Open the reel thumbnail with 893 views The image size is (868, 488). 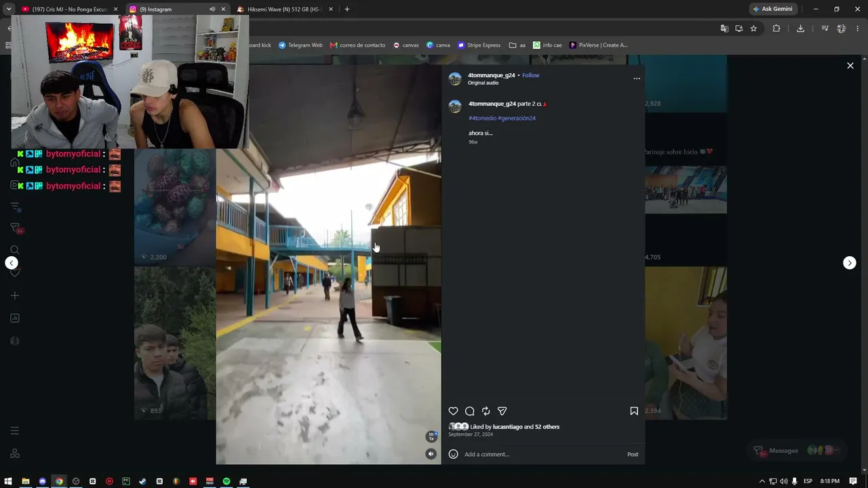175,343
